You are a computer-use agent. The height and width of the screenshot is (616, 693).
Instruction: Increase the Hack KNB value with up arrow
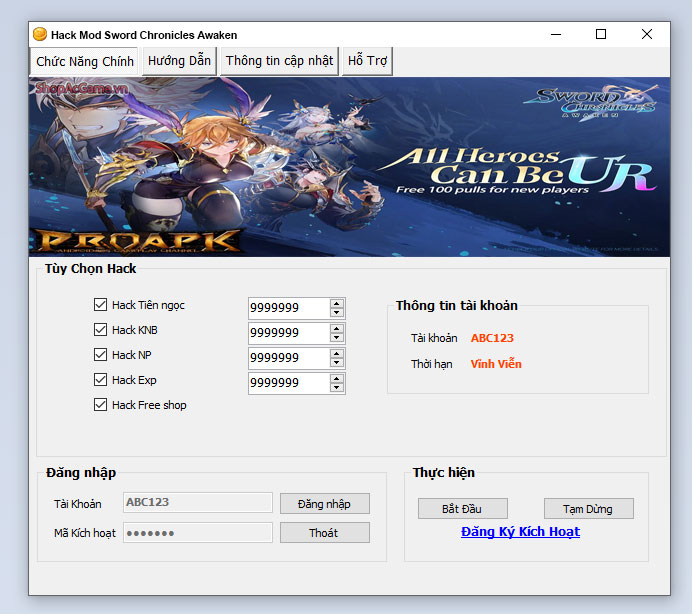(x=337, y=329)
